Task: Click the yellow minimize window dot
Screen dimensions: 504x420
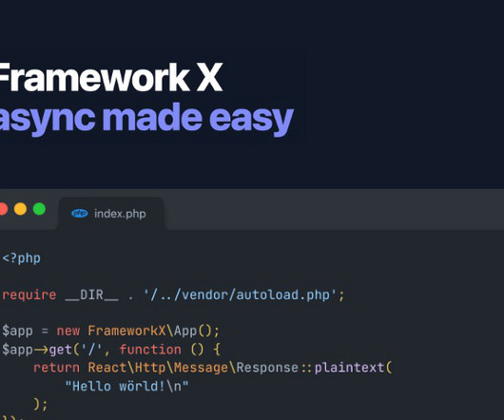Action: [20, 209]
